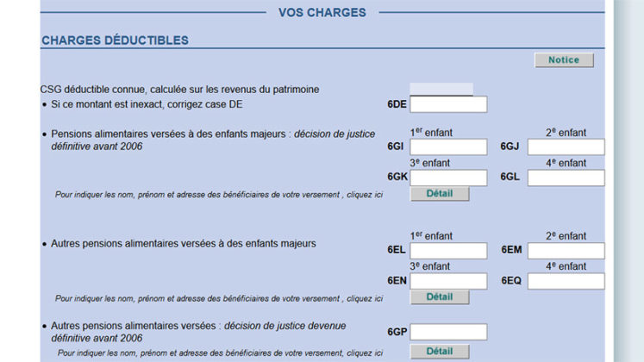The height and width of the screenshot is (362, 644).
Task: Click the VOS CHARGES section title
Action: pyautogui.click(x=322, y=13)
